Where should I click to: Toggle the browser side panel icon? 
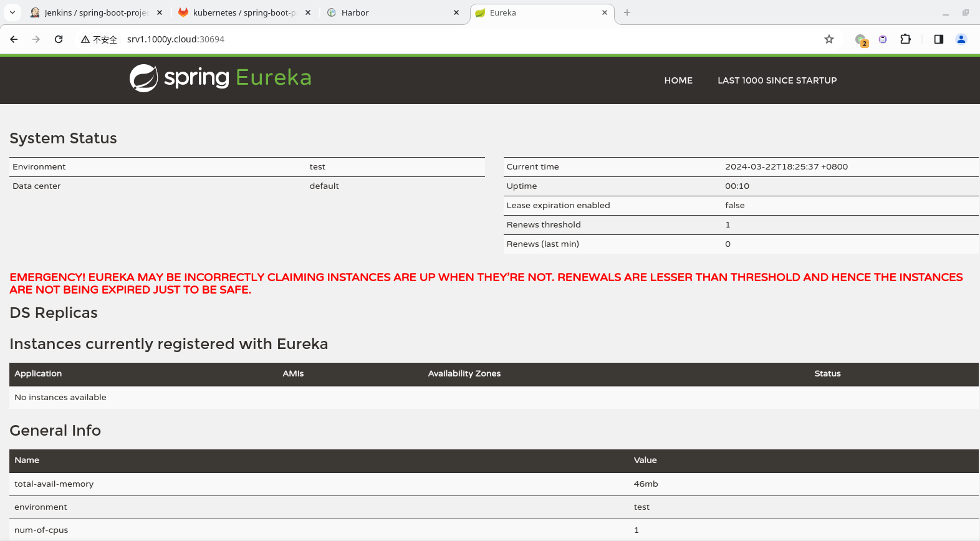[939, 39]
